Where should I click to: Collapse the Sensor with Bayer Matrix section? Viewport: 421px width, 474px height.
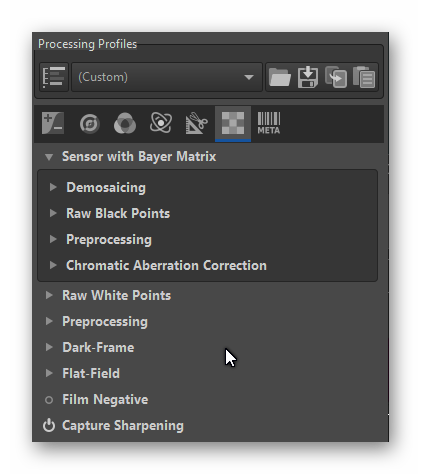49,157
